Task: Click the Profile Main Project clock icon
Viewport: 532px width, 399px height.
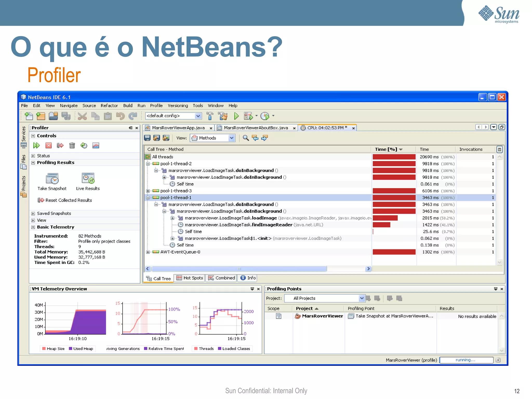Action: (265, 116)
